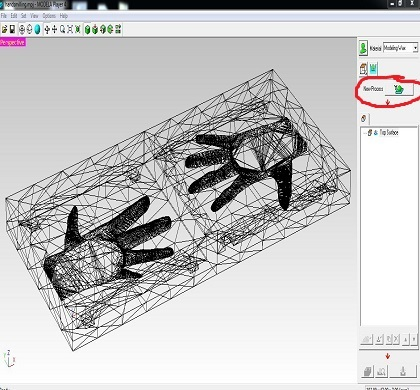Open the Help menu
The width and height of the screenshot is (420, 390).
[x=64, y=16]
